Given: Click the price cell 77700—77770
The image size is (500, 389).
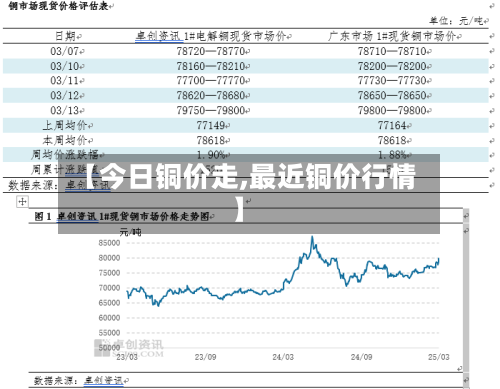Looking at the screenshot, I should 211,81.
